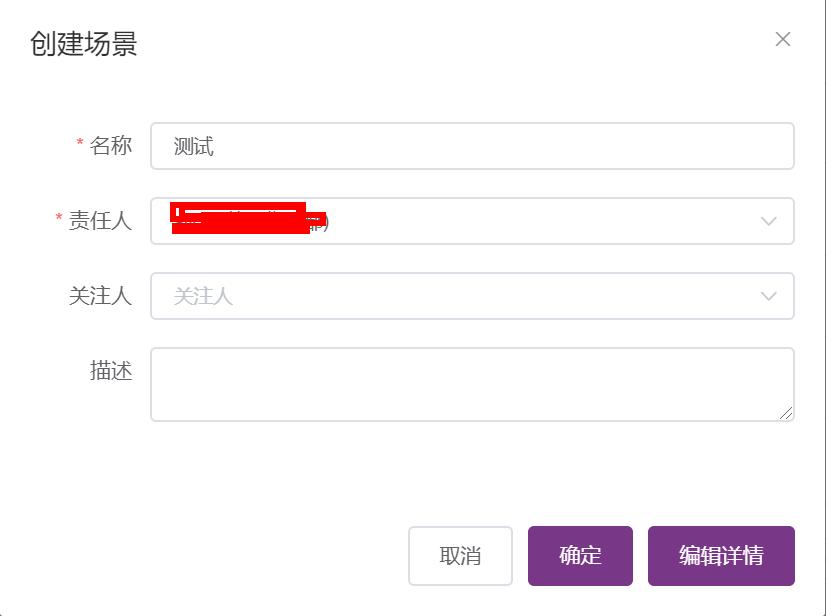
Task: Open detailed editing via 编辑详情
Action: tap(722, 556)
